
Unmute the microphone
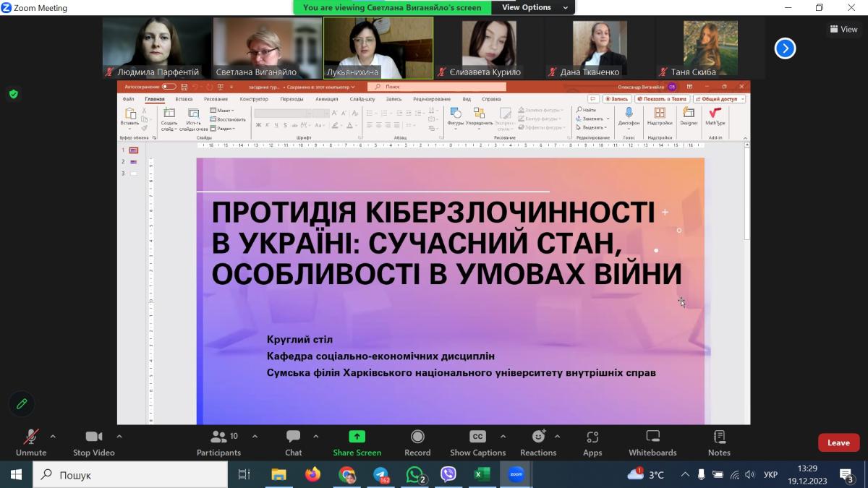pos(30,442)
